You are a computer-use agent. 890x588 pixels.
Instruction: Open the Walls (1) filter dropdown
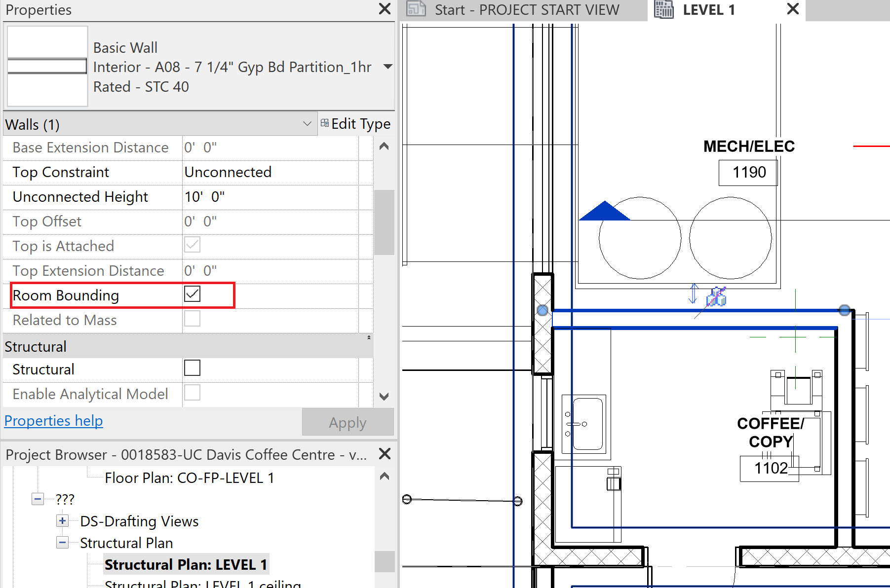tap(307, 123)
